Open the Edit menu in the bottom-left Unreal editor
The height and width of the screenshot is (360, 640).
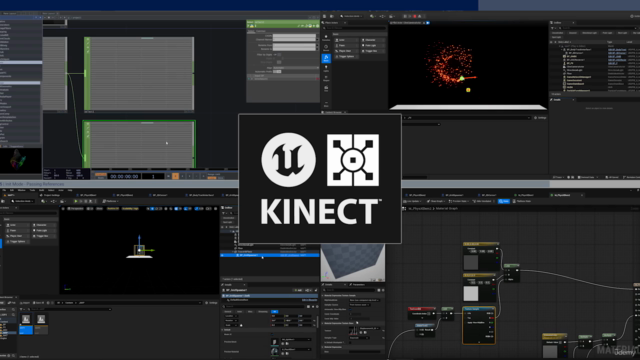12,190
